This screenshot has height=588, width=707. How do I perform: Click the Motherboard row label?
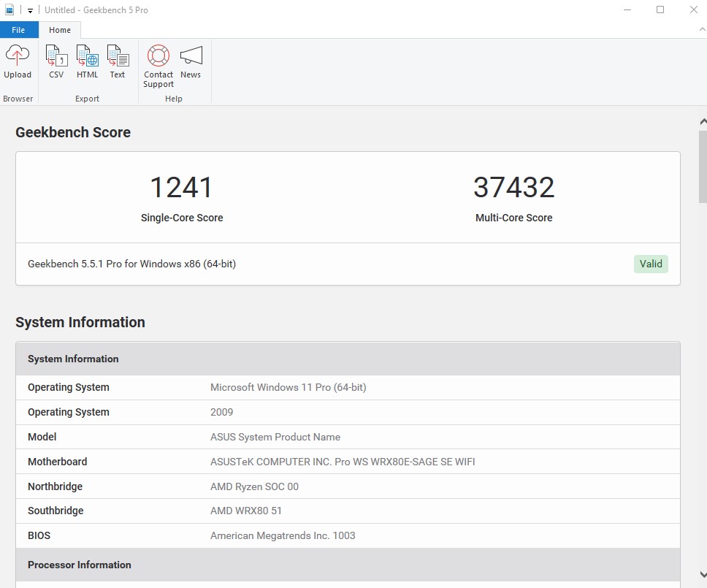tap(57, 462)
